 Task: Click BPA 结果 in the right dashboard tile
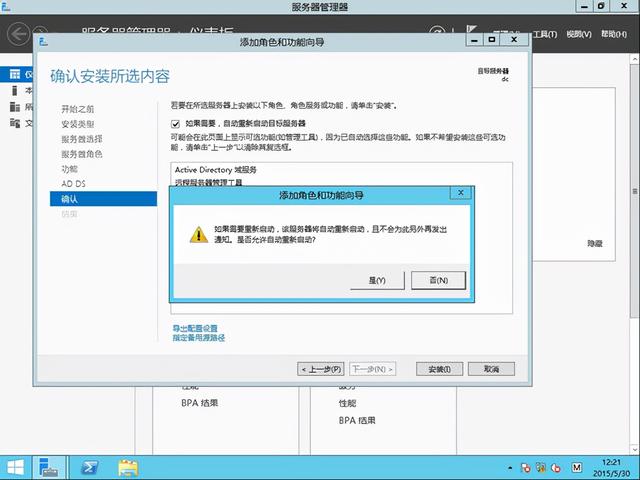coord(357,420)
